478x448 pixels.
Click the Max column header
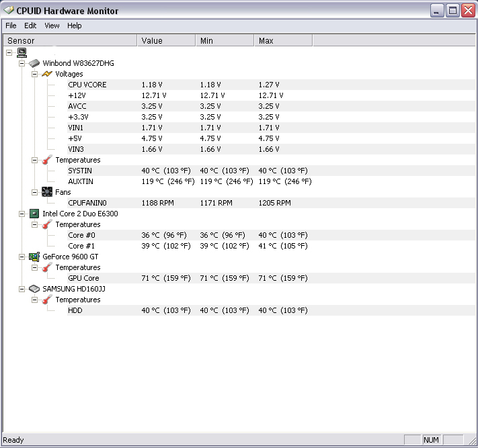(283, 40)
